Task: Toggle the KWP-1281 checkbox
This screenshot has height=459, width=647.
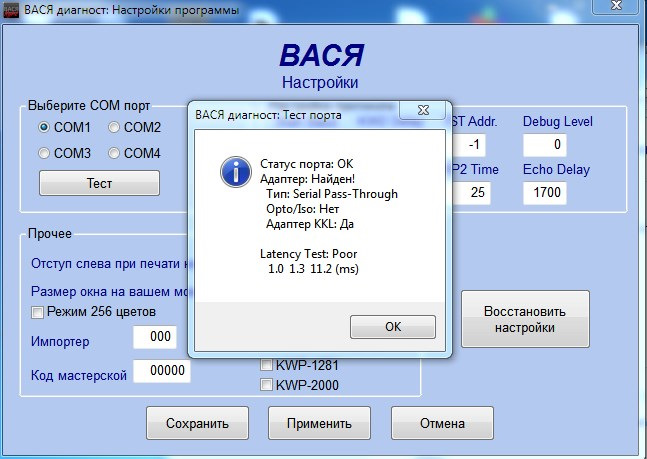Action: [266, 365]
